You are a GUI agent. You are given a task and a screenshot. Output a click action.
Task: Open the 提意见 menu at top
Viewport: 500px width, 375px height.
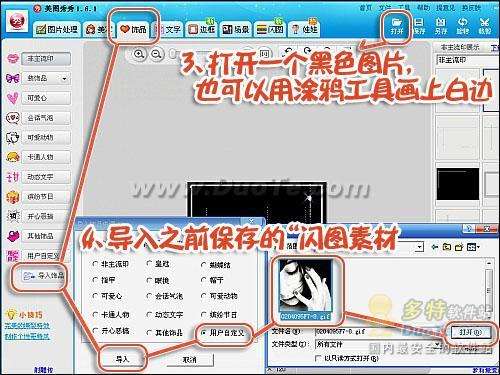pyautogui.click(x=445, y=7)
